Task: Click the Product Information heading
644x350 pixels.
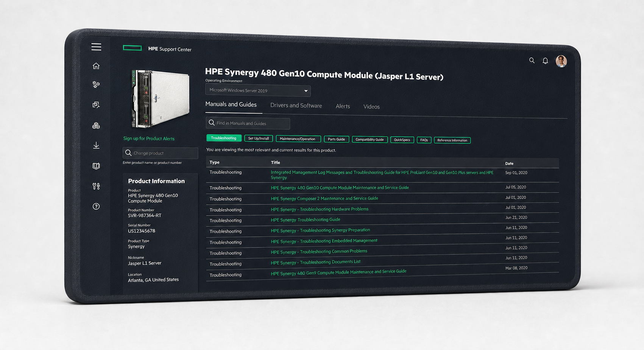Action: [x=156, y=181]
